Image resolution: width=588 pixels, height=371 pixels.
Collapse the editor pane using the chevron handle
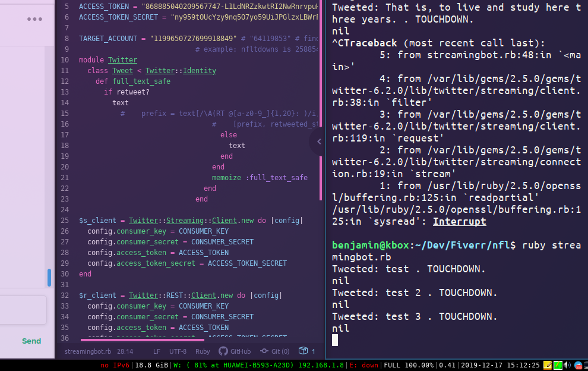pos(319,142)
